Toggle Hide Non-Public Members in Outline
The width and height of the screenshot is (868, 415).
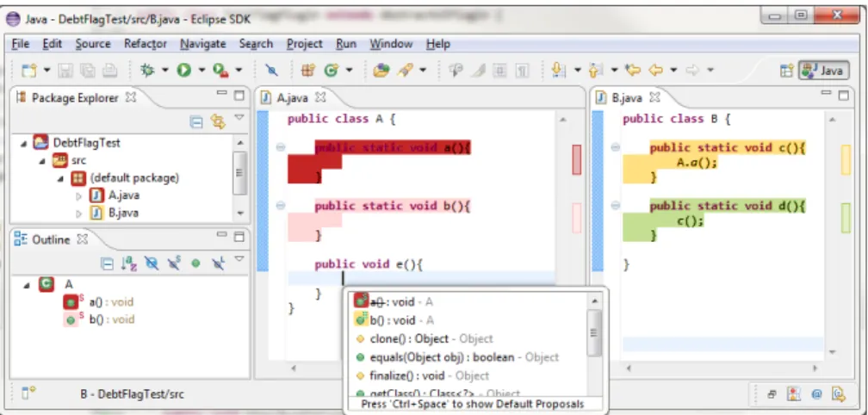(195, 264)
